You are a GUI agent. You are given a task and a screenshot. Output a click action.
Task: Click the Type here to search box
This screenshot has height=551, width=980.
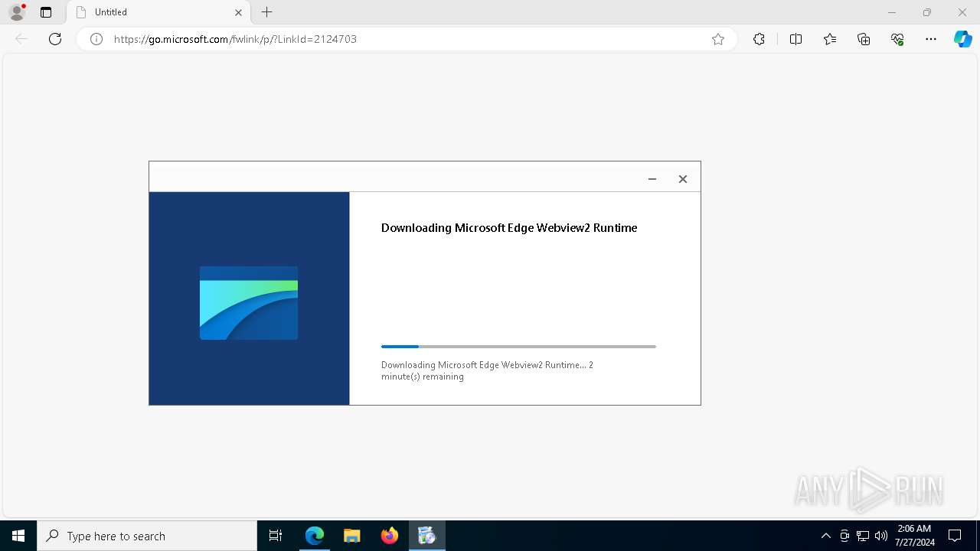[147, 536]
